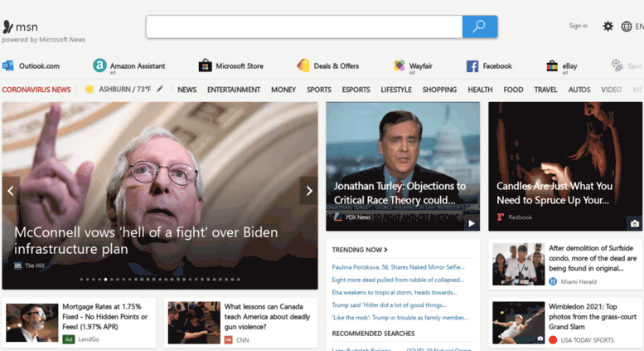Click the USA TODAY SPORTS red icon
Image resolution: width=644 pixels, height=351 pixels.
tap(553, 340)
